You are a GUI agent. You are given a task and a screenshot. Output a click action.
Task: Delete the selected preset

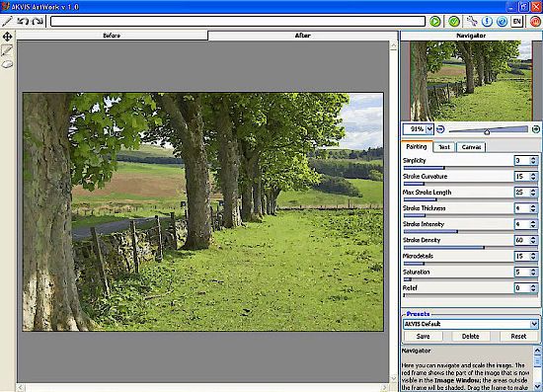[471, 337]
